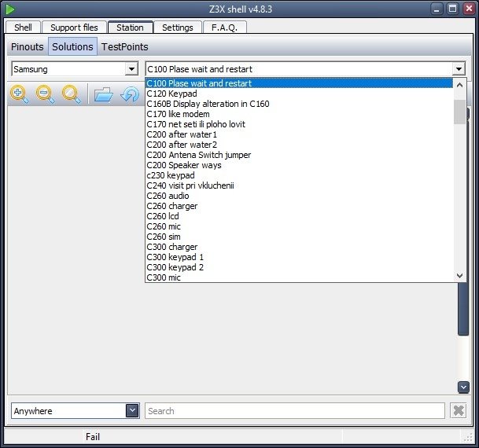479x448 pixels.
Task: Open the TestPoints sub-tab
Action: pos(124,46)
